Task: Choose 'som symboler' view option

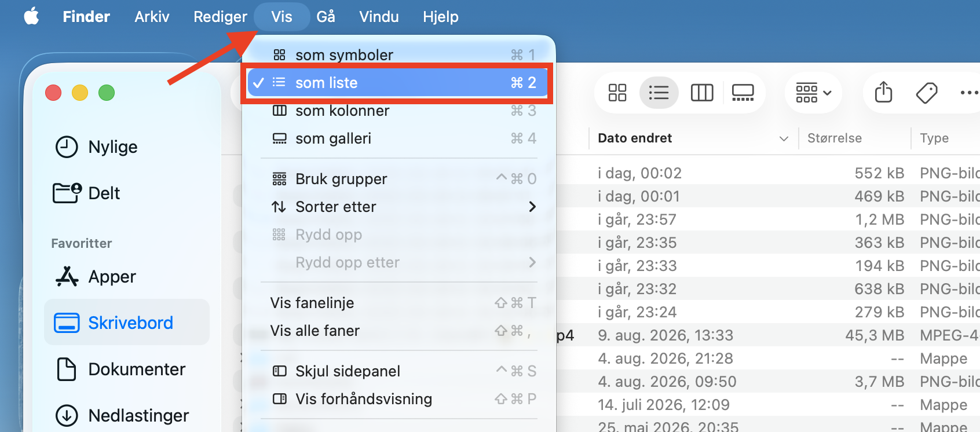Action: pos(398,55)
